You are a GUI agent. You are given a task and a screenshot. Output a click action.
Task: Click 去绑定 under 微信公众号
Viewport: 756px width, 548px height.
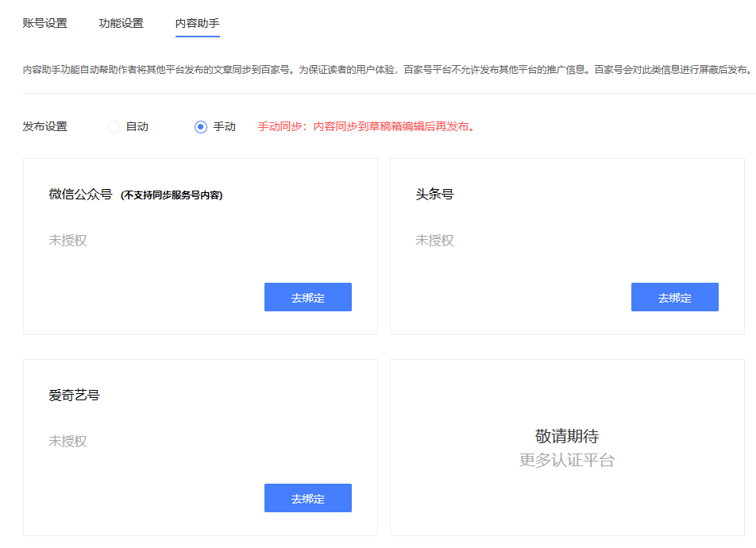(x=307, y=296)
